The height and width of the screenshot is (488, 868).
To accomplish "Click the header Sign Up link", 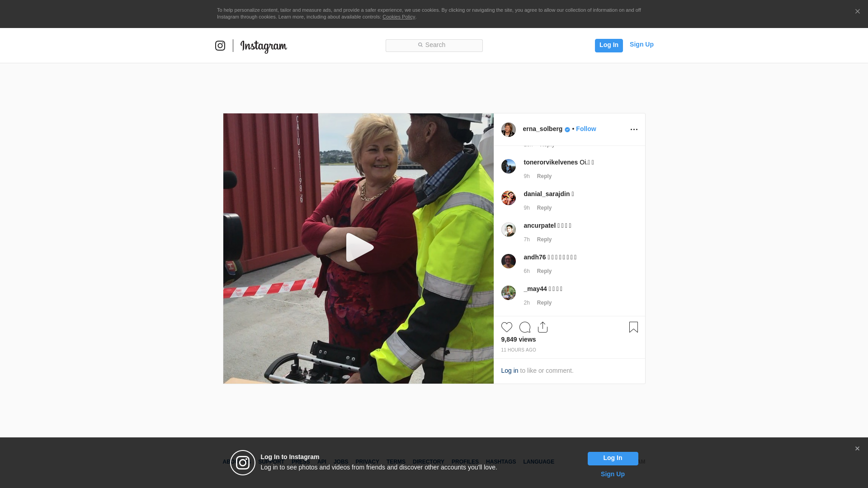I will click(x=642, y=44).
